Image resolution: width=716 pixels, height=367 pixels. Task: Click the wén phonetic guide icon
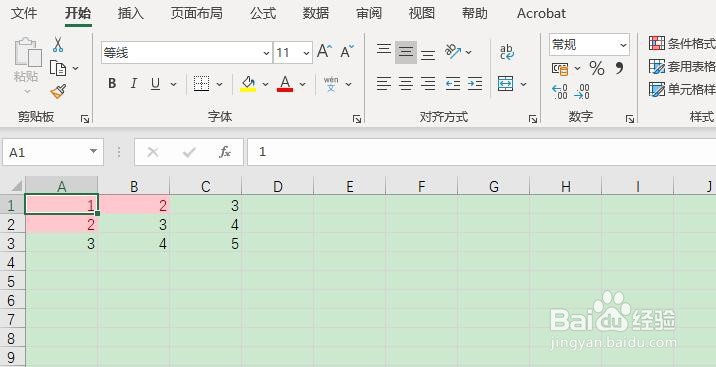331,84
